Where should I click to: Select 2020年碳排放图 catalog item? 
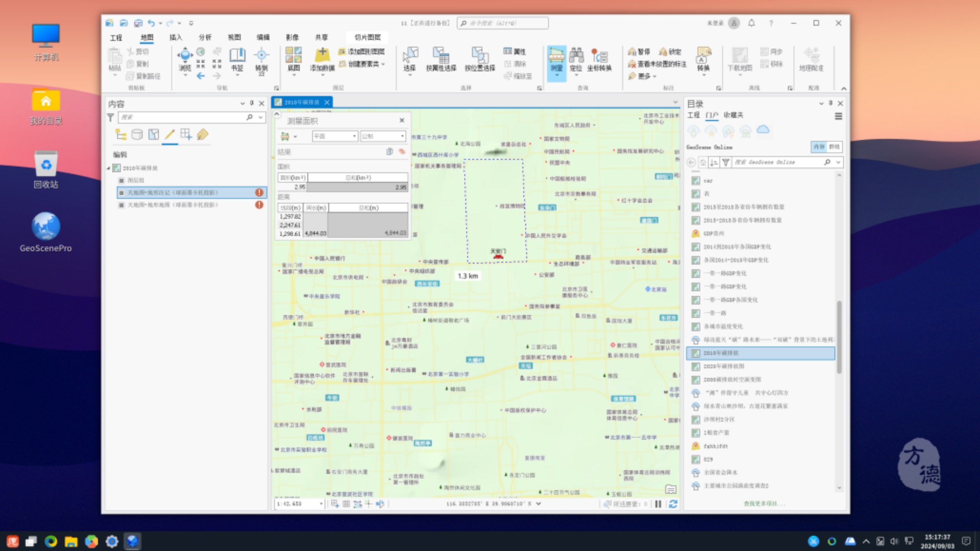[x=761, y=366]
